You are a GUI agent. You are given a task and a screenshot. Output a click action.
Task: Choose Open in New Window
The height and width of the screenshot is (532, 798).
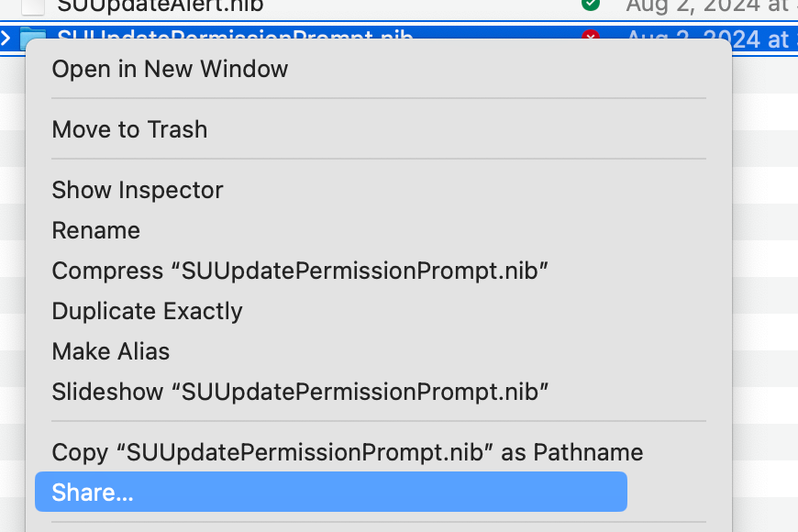point(170,69)
